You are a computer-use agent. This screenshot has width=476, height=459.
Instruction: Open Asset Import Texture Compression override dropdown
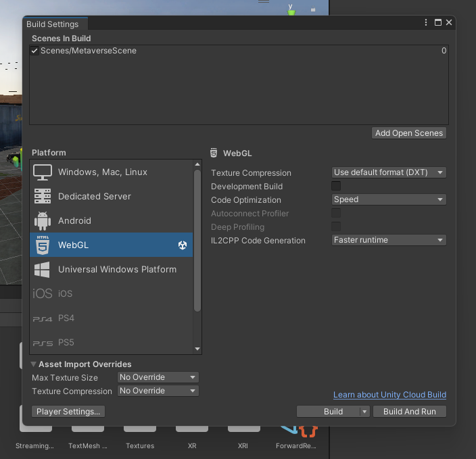click(x=158, y=391)
